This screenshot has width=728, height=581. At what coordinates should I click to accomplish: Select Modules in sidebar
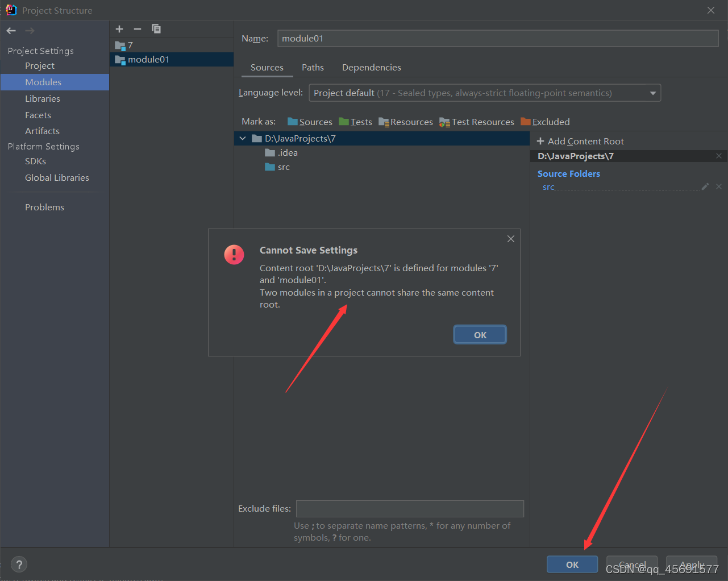click(x=55, y=82)
